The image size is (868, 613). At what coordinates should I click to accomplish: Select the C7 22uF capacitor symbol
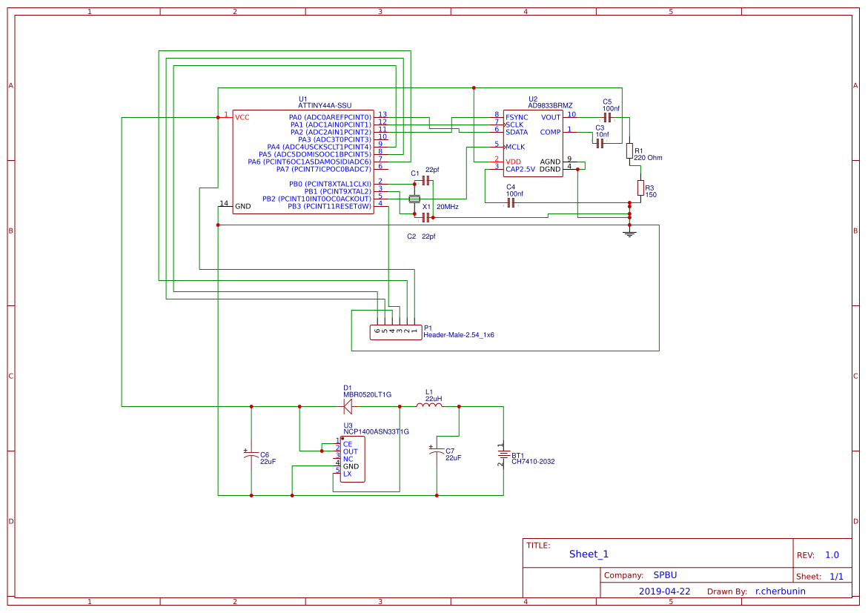[436, 451]
